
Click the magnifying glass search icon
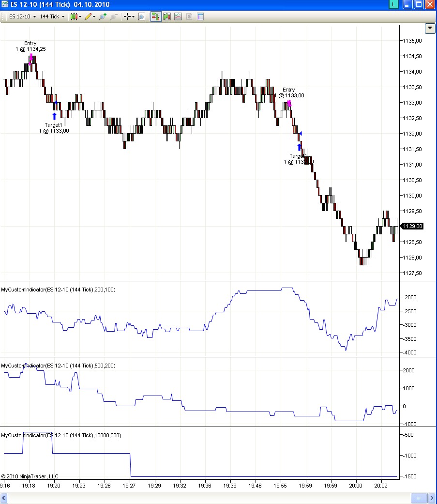pos(141,16)
